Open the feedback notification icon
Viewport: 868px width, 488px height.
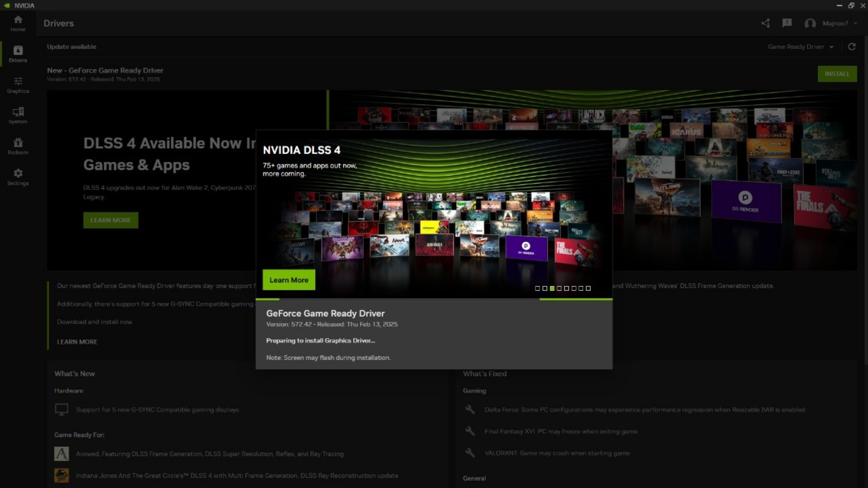(x=787, y=23)
